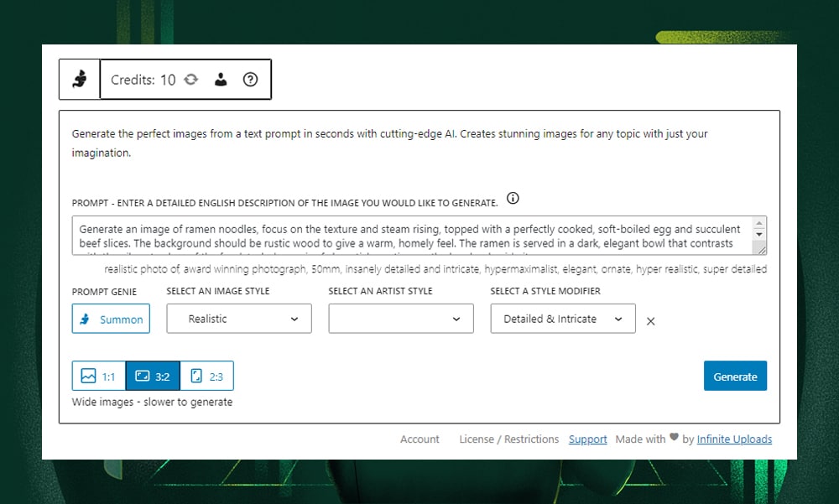Select the 1:1 square aspect ratio
This screenshot has height=504, width=839.
(99, 377)
